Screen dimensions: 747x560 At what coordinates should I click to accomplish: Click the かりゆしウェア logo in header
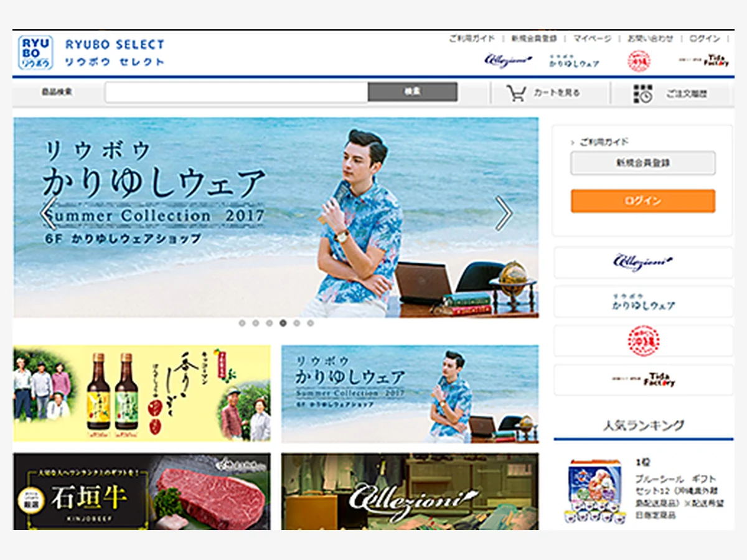[574, 61]
